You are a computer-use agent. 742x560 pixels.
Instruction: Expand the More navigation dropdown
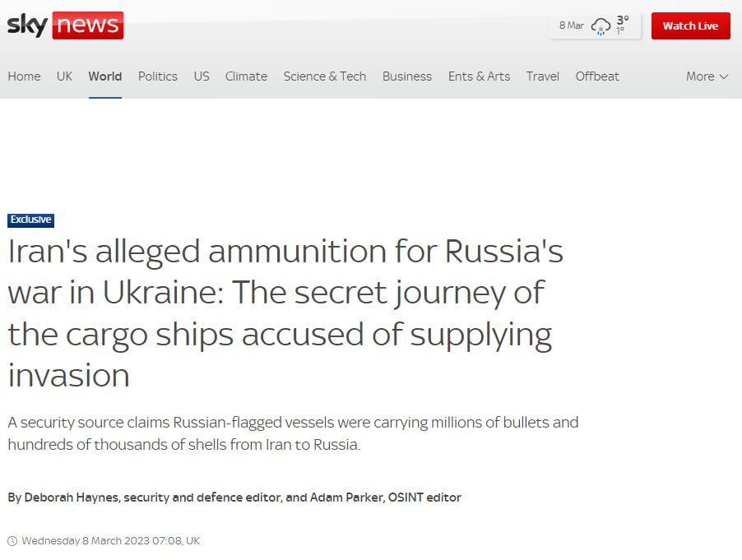coord(707,76)
